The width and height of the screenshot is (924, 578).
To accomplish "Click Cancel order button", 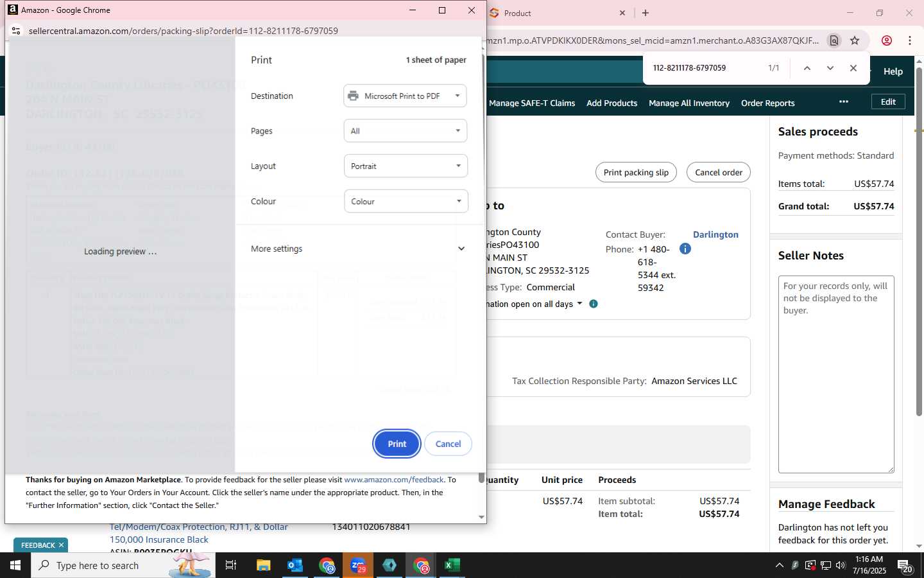I will tap(719, 172).
